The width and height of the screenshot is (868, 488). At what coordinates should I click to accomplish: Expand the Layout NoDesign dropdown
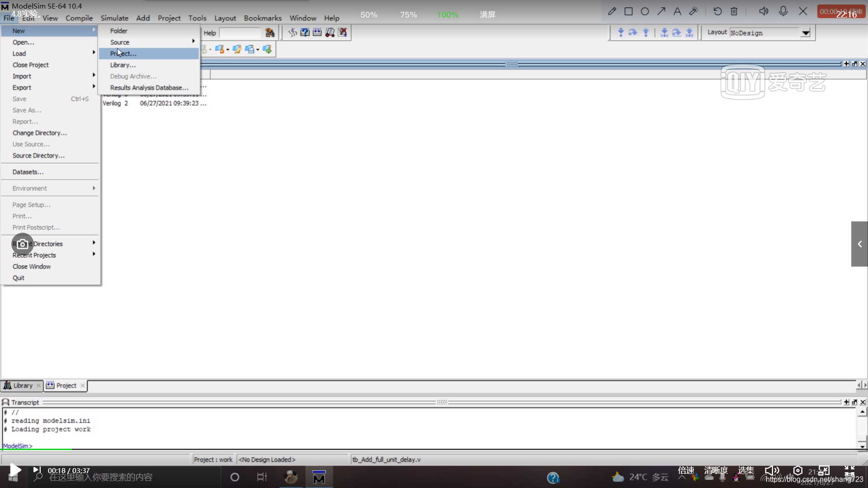tap(806, 33)
